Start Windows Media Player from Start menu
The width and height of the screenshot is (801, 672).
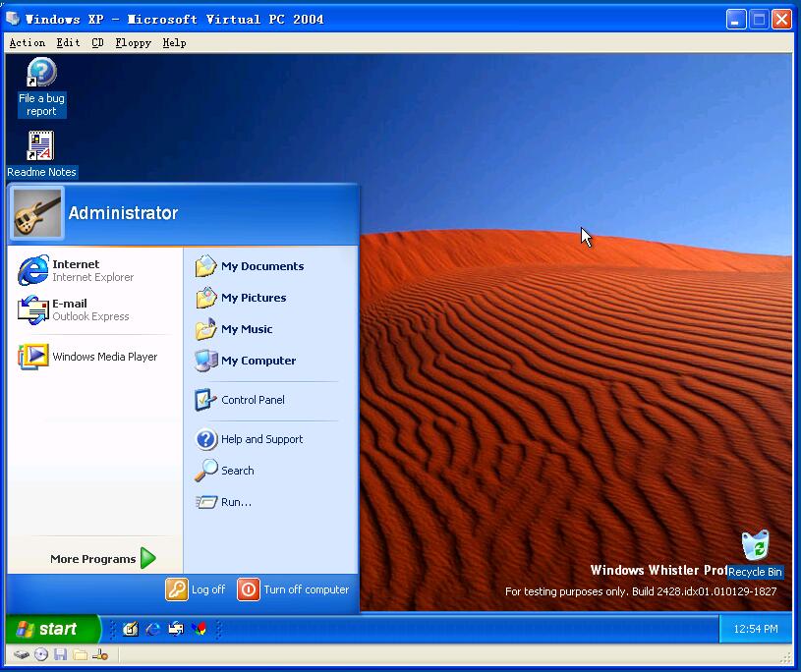87,357
